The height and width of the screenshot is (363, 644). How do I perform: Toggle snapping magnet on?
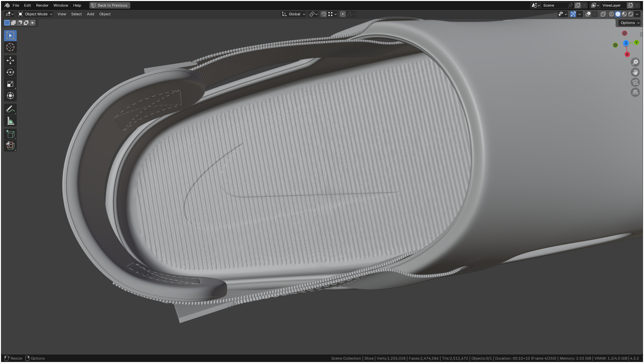coord(324,14)
